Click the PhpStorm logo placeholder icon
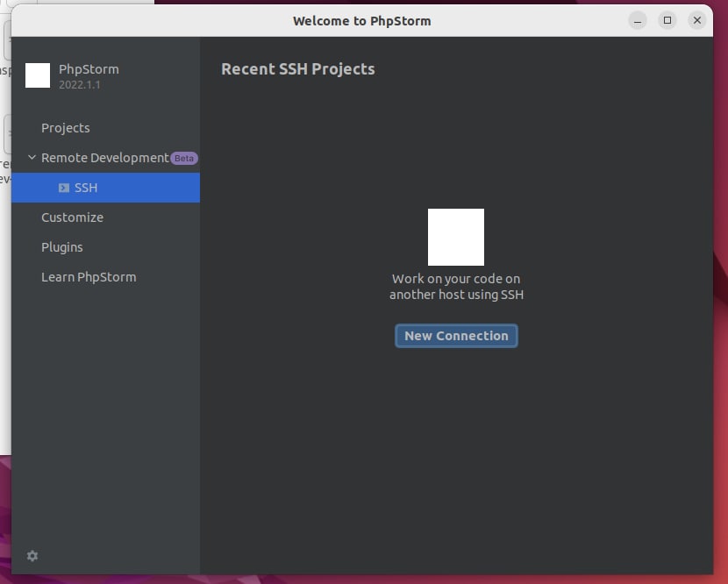This screenshot has width=728, height=584. coord(38,75)
